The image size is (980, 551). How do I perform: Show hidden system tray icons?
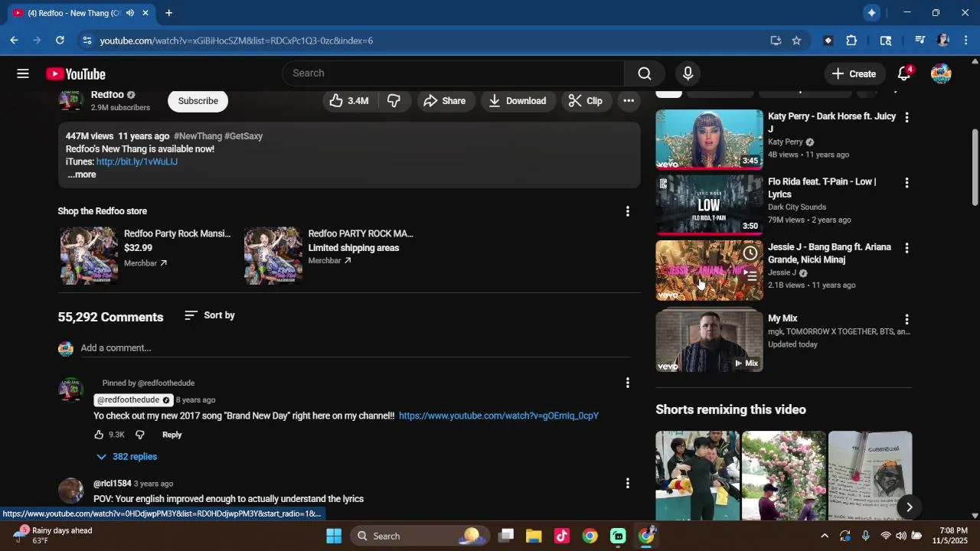pos(824,536)
